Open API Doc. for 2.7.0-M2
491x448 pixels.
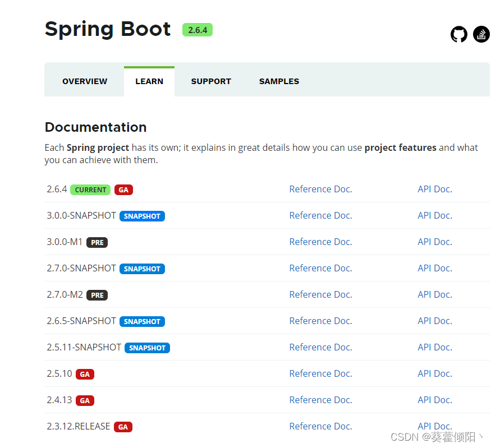435,295
